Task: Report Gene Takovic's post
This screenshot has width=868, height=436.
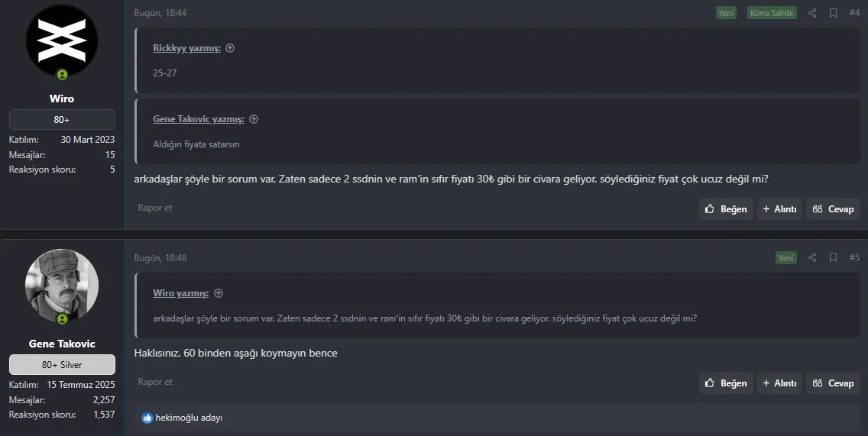Action: [x=155, y=382]
